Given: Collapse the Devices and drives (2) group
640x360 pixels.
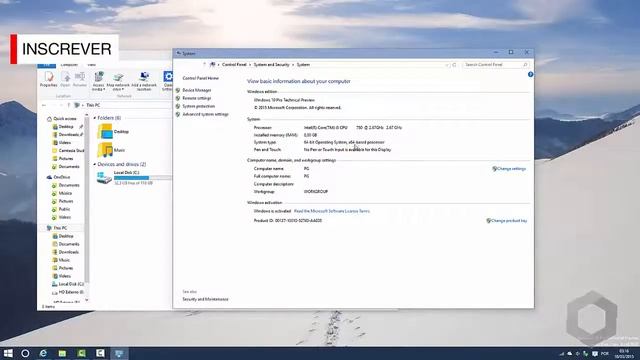Looking at the screenshot, I should point(95,164).
